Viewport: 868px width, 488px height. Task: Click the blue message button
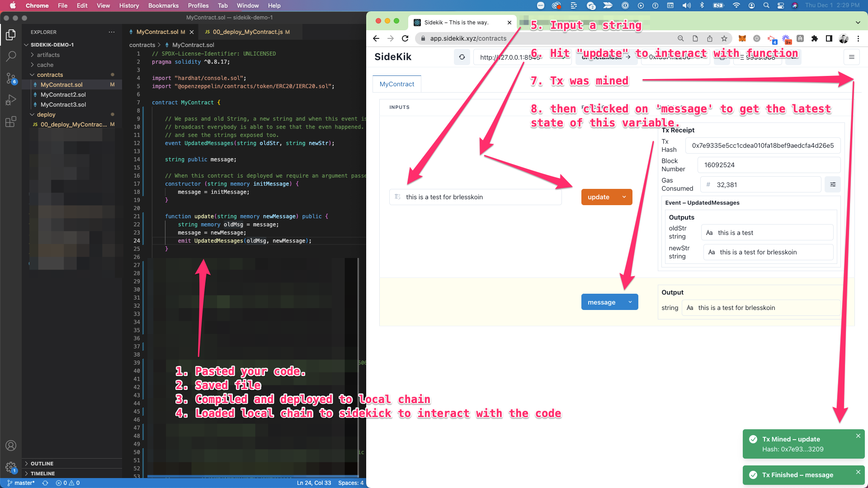pos(601,302)
